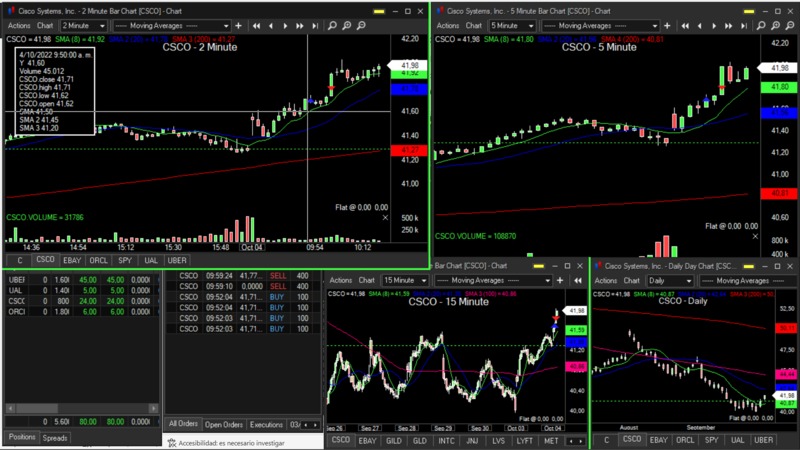Open Actions menu in 2 Minute chart
This screenshot has height=450, width=800.
pos(19,25)
